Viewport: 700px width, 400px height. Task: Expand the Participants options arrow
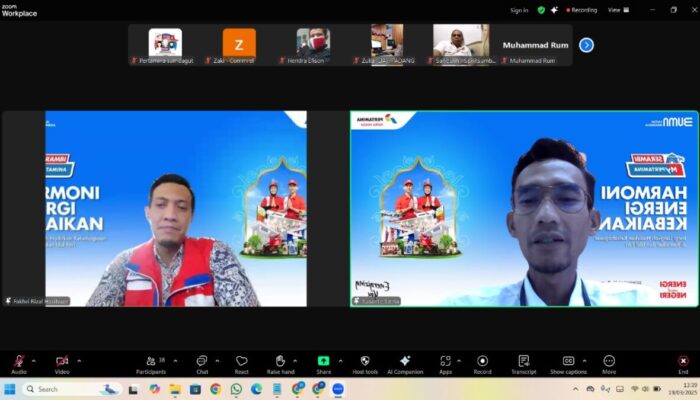pos(175,360)
